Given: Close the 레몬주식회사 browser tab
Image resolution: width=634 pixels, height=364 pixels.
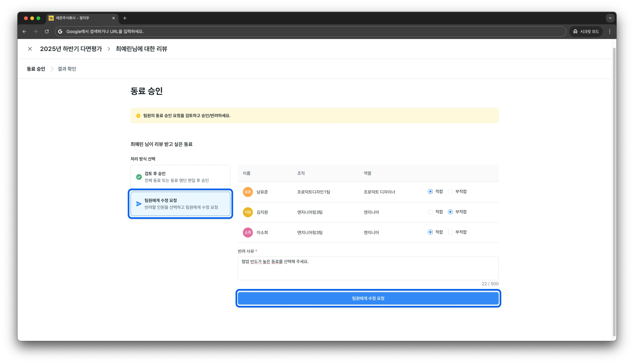Looking at the screenshot, I should 114,18.
